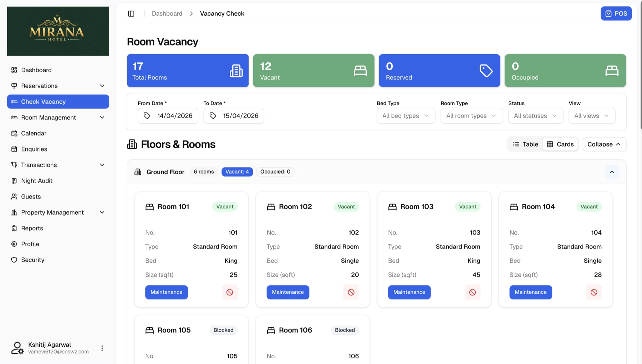Viewport: 642px width, 364px height.
Task: Click the From Date field
Action: pos(168,116)
